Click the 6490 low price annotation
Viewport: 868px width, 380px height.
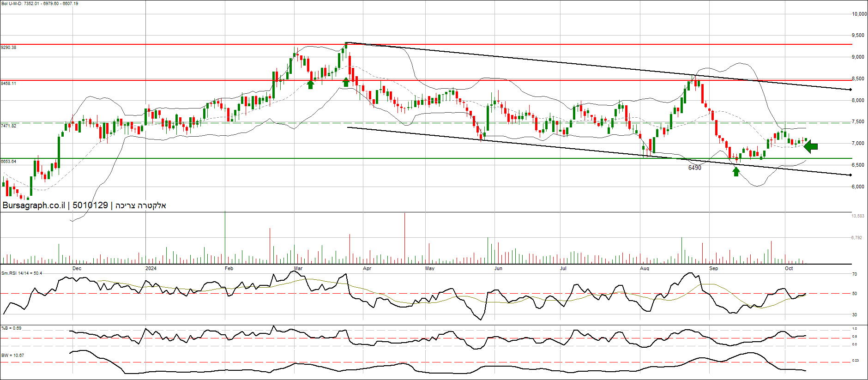click(x=694, y=168)
